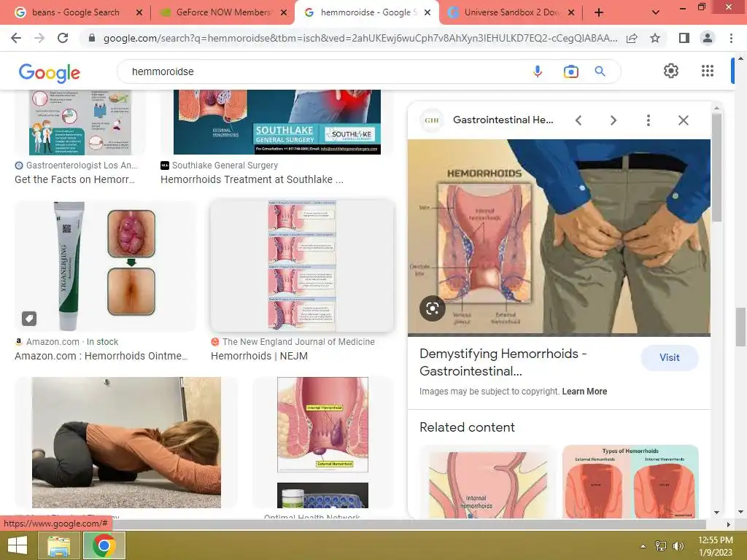Image resolution: width=747 pixels, height=560 pixels.
Task: Open more options in preview panel
Action: 648,120
